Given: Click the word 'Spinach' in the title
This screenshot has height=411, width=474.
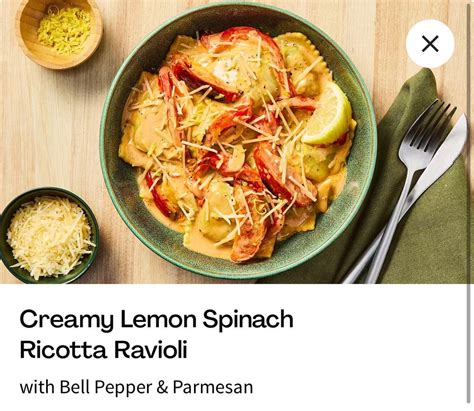Looking at the screenshot, I should pos(248,319).
